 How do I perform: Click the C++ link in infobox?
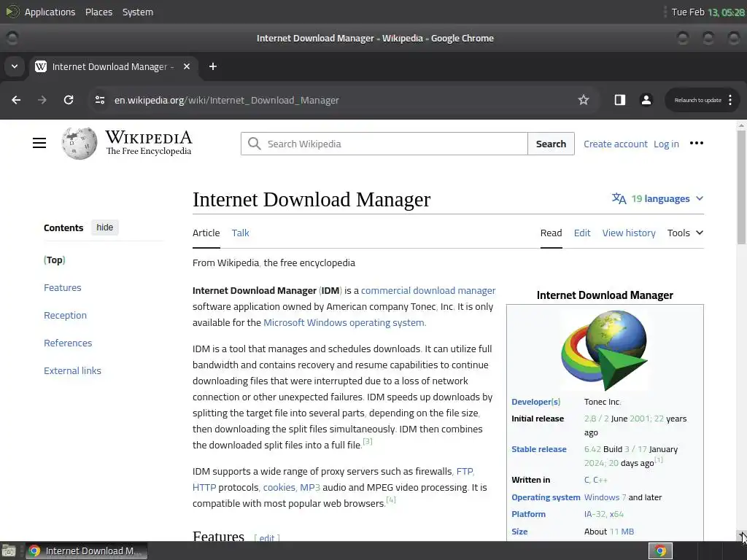[x=600, y=480]
